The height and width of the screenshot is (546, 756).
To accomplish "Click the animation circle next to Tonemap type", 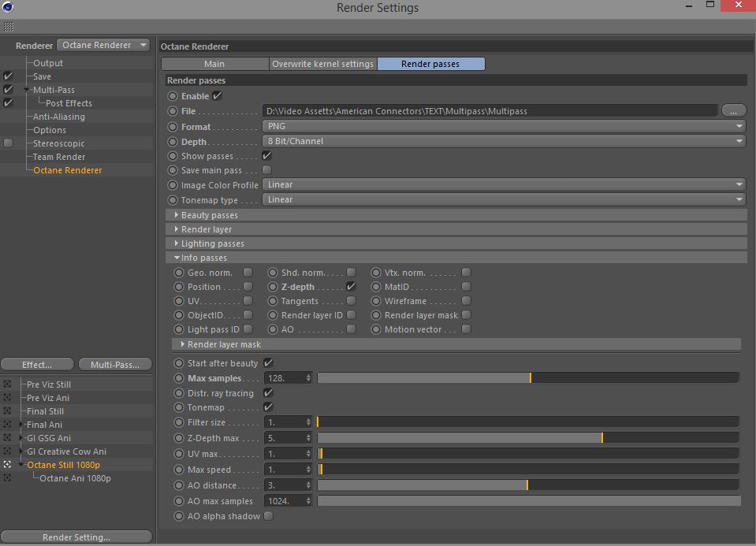I will click(173, 200).
